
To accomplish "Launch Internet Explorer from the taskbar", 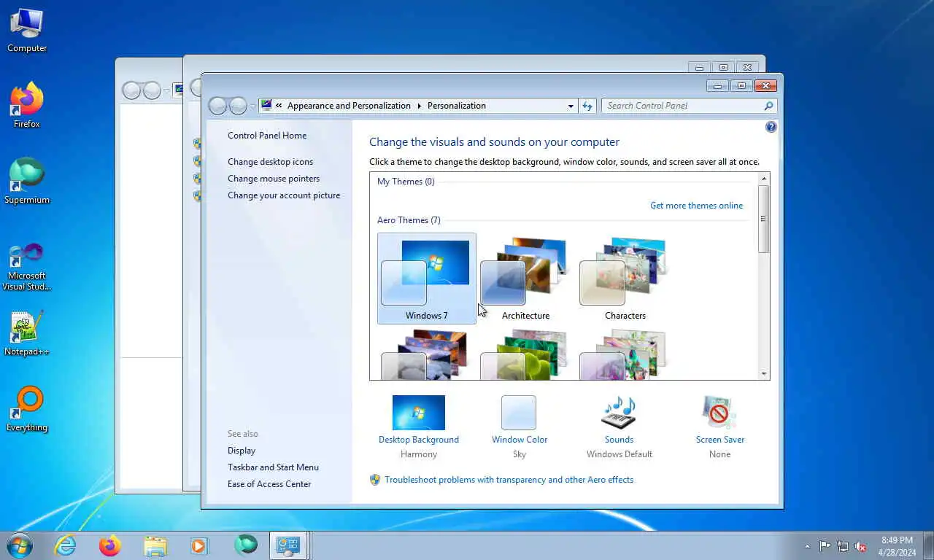I will (x=66, y=545).
